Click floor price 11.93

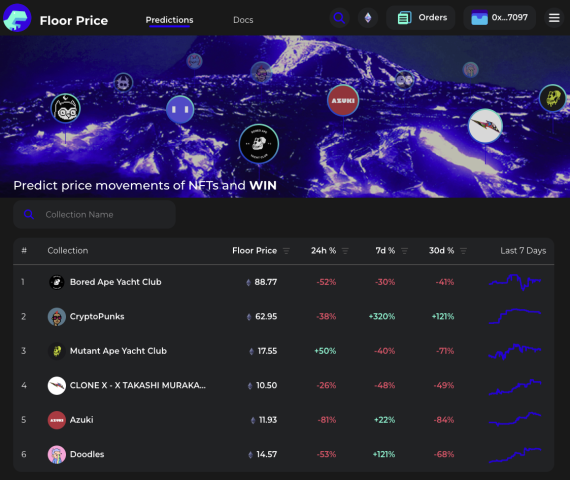click(x=268, y=420)
